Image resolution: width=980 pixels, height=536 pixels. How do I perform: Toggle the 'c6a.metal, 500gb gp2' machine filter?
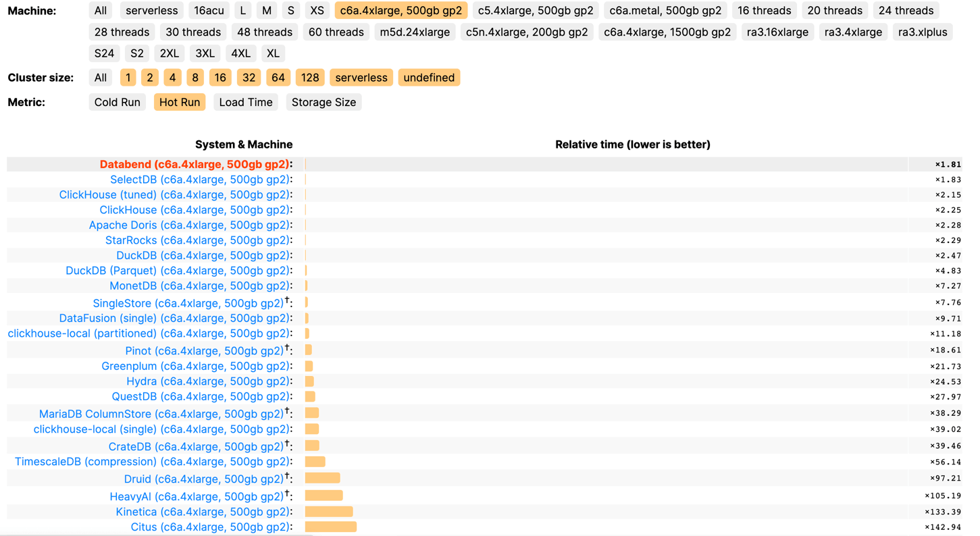pyautogui.click(x=665, y=11)
